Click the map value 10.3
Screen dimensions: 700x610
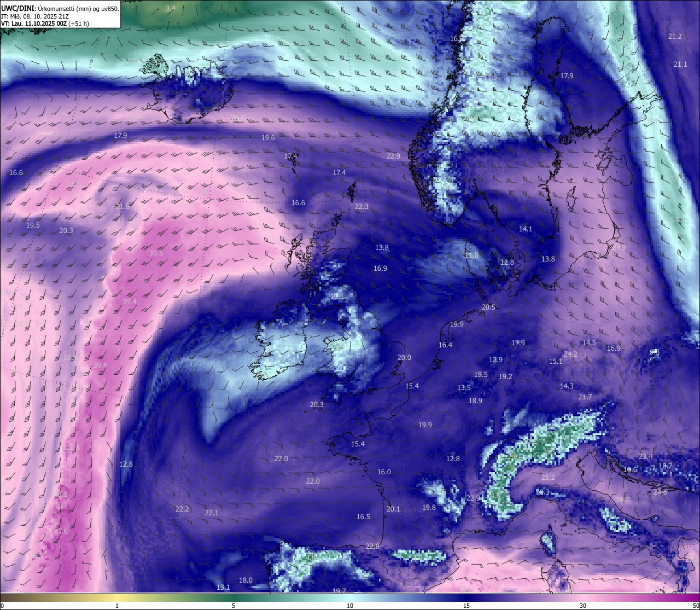pyautogui.click(x=542, y=492)
